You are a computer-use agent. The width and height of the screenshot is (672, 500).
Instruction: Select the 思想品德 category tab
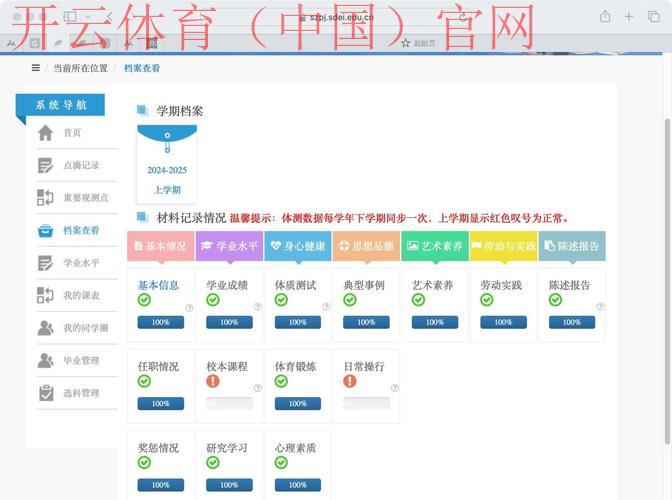[x=366, y=246]
